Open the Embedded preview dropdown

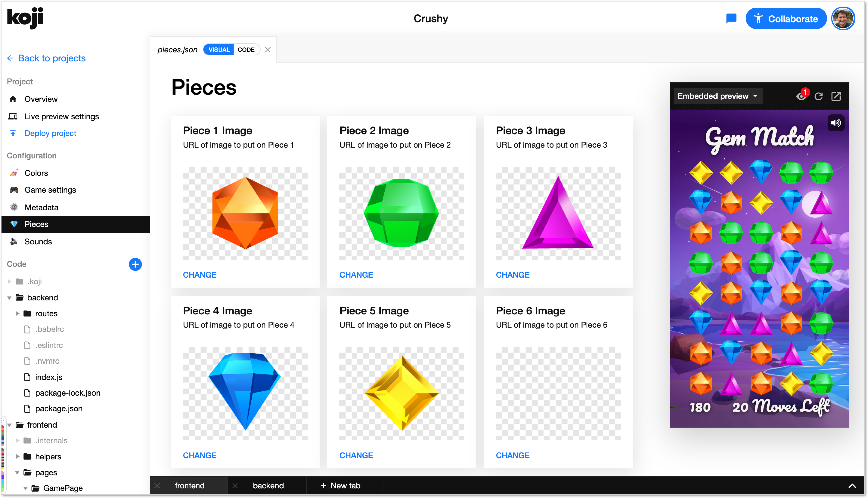point(717,96)
